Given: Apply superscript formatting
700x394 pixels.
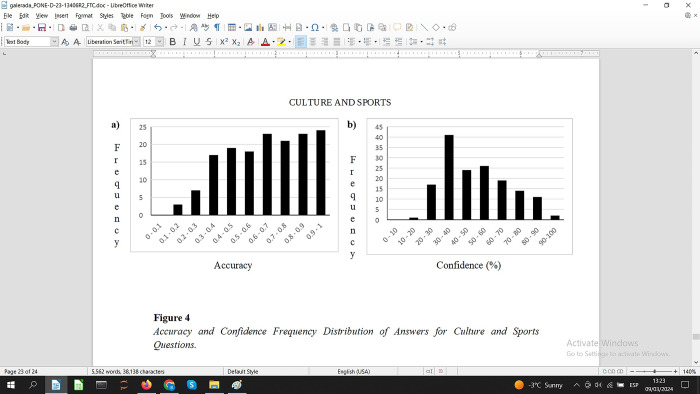Looking at the screenshot, I should coord(224,41).
